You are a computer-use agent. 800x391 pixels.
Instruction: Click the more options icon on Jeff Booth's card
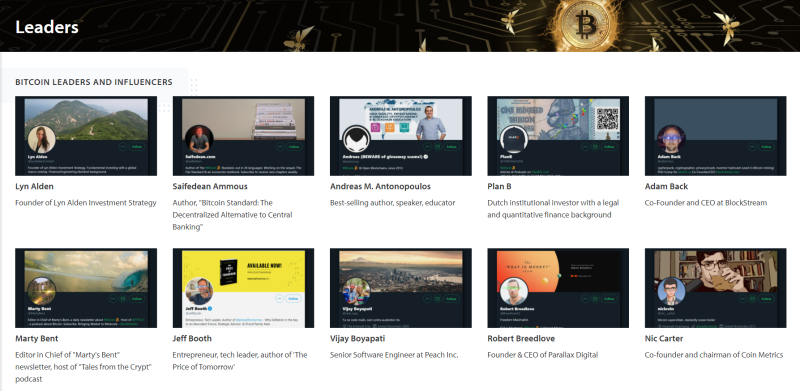point(279,299)
